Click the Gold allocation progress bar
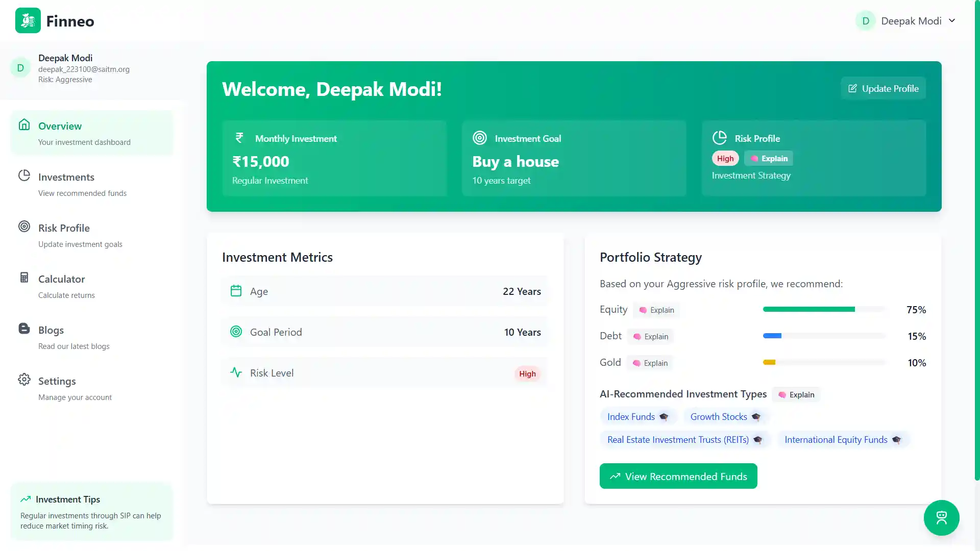Image resolution: width=980 pixels, height=551 pixels. [x=824, y=362]
